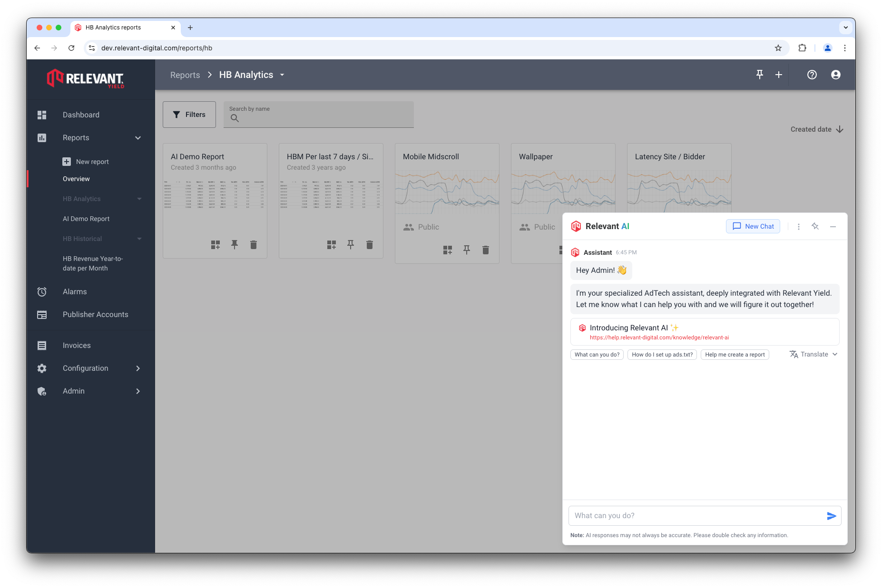Toggle the chat panel pin icon
The width and height of the screenshot is (882, 588).
815,227
